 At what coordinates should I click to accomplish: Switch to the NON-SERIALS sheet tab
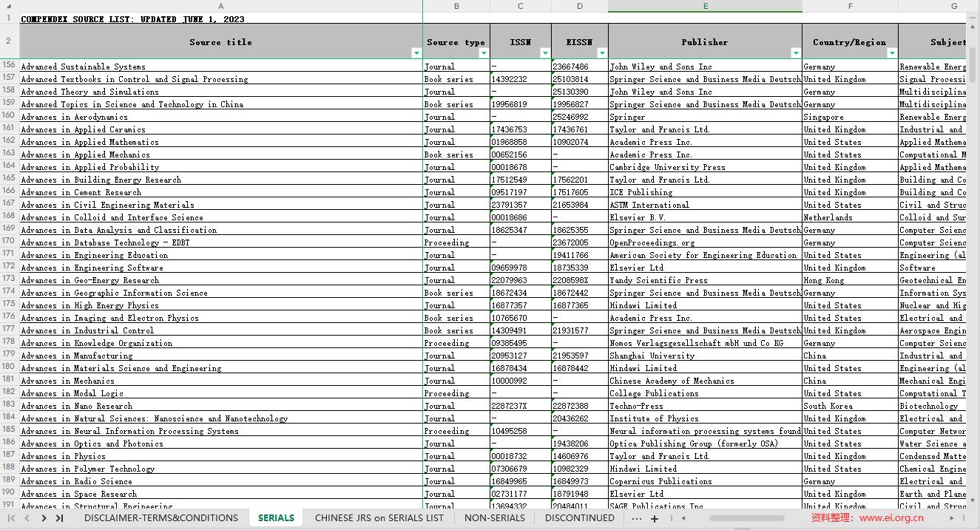coord(495,518)
